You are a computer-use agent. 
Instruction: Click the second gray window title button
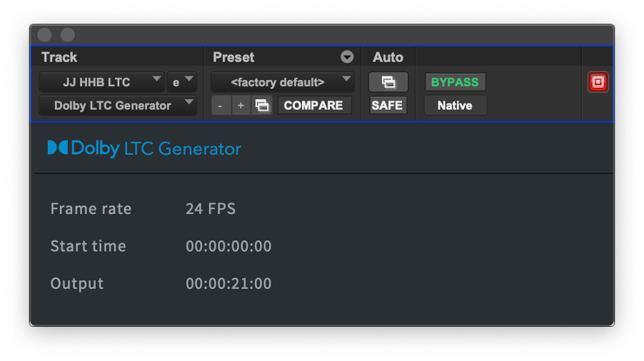(x=68, y=35)
